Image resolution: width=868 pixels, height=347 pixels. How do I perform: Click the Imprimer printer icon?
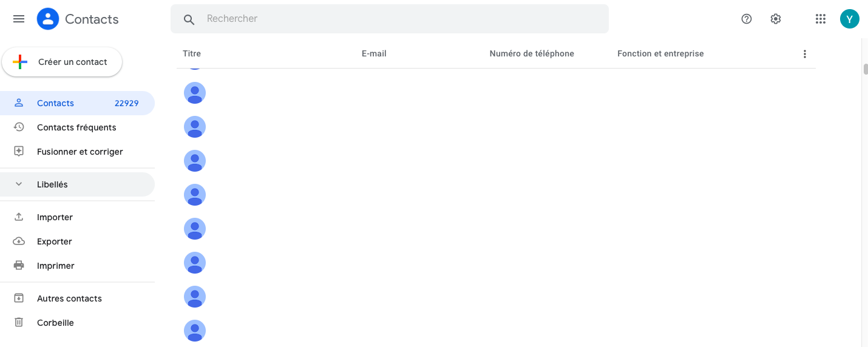click(x=19, y=266)
